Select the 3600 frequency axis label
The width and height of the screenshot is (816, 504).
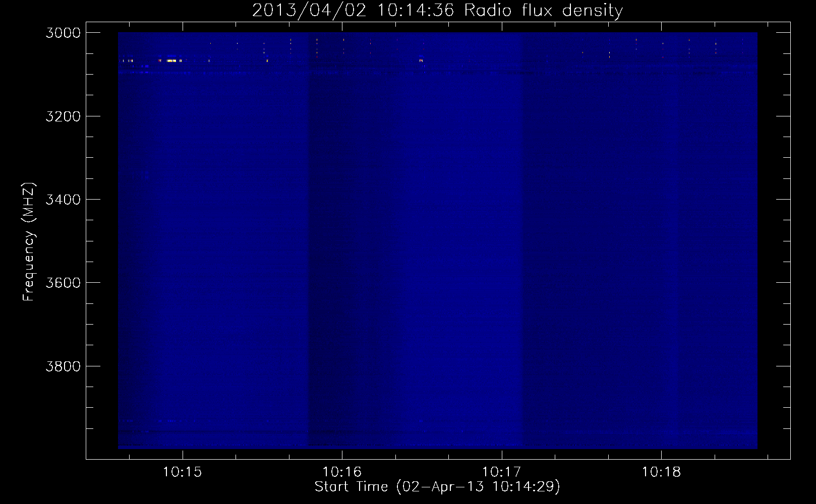coord(63,283)
